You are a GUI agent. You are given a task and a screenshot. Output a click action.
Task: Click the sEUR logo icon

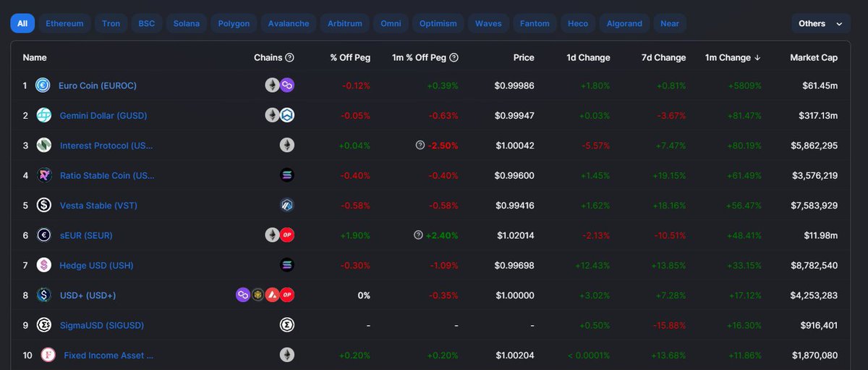tap(44, 235)
